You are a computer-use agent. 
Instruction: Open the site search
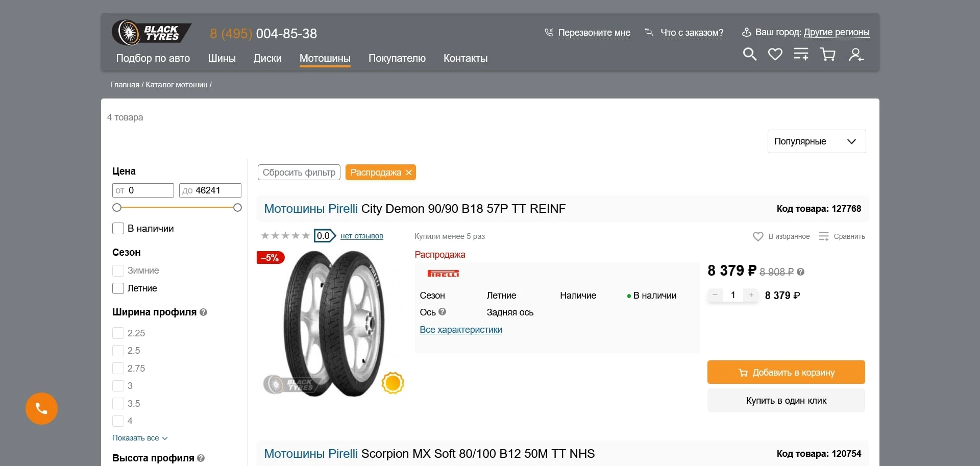coord(749,54)
